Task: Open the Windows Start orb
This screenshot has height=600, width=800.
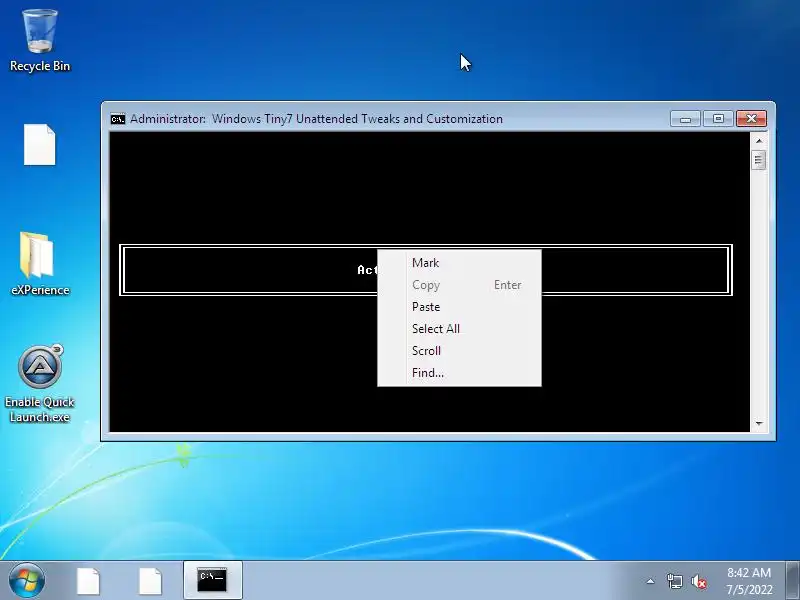Action: [x=27, y=581]
